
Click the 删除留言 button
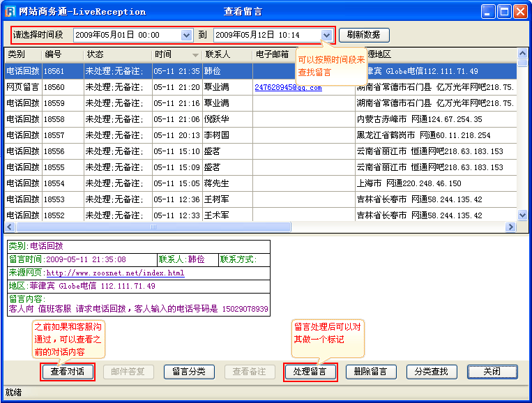[370, 372]
